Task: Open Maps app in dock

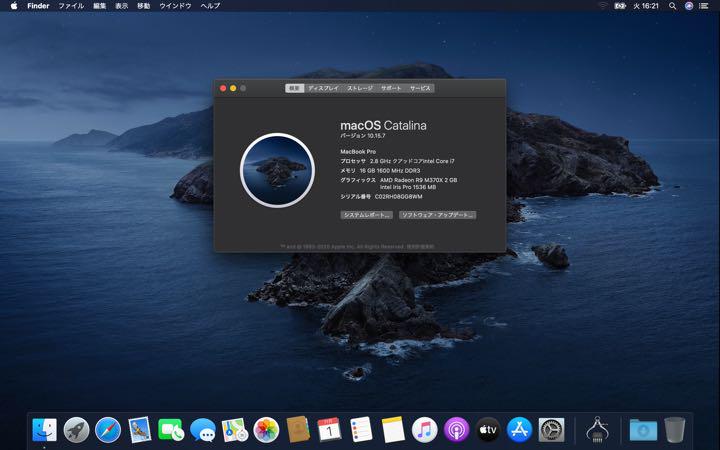Action: [235, 430]
